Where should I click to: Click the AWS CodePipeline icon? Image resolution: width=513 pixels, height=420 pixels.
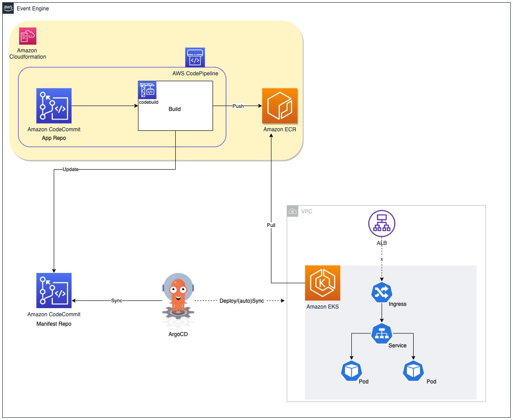point(195,57)
